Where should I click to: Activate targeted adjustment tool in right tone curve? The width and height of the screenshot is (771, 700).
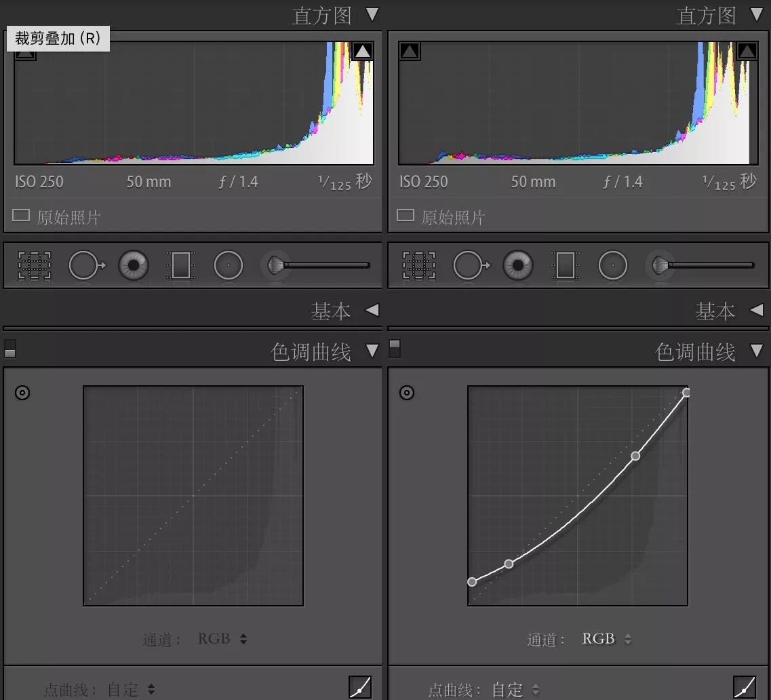click(407, 393)
